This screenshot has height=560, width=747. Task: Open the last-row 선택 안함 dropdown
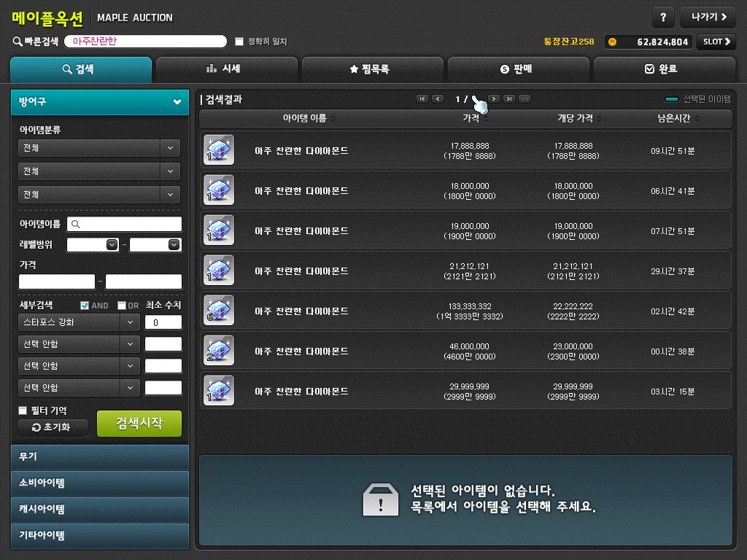[x=79, y=388]
